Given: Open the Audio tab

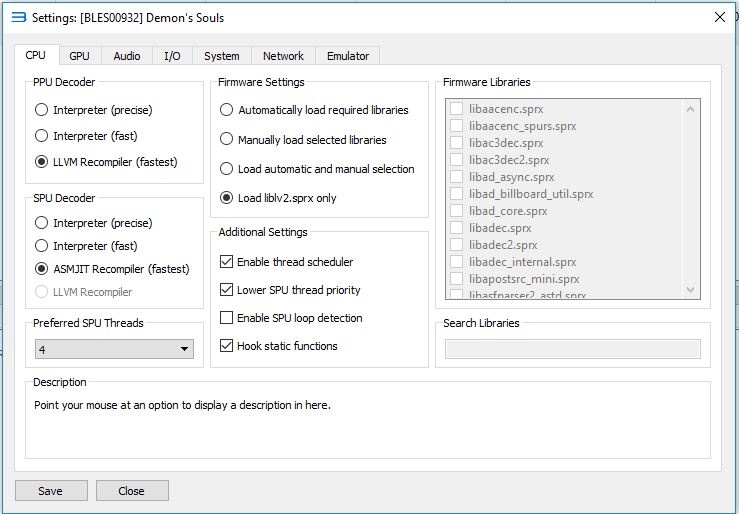Looking at the screenshot, I should pyautogui.click(x=127, y=56).
